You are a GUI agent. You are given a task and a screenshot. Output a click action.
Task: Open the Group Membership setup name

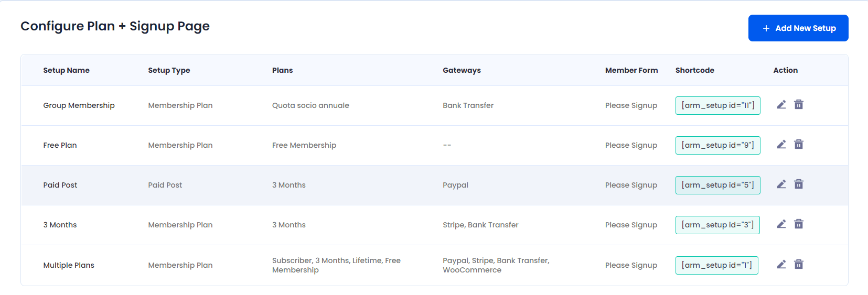coord(79,105)
